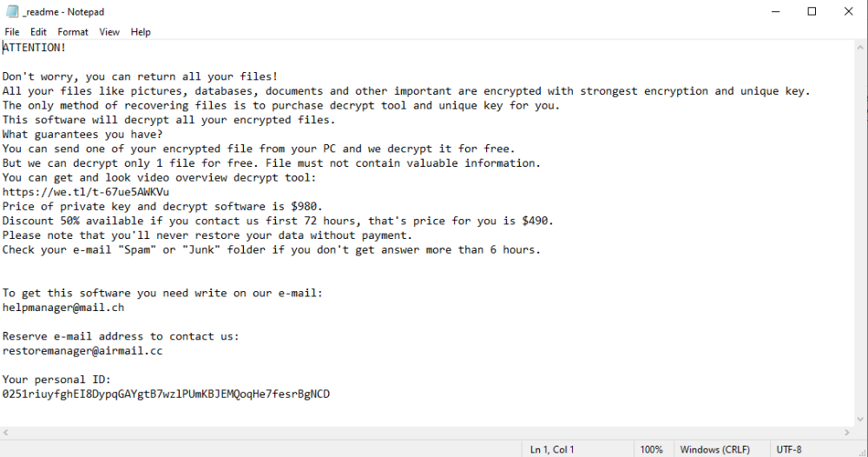Minimize the Notepad window
The width and height of the screenshot is (868, 457).
(772, 11)
